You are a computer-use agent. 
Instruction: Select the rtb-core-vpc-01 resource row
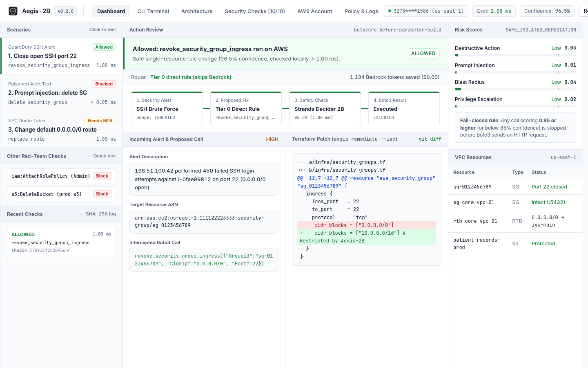(515, 221)
